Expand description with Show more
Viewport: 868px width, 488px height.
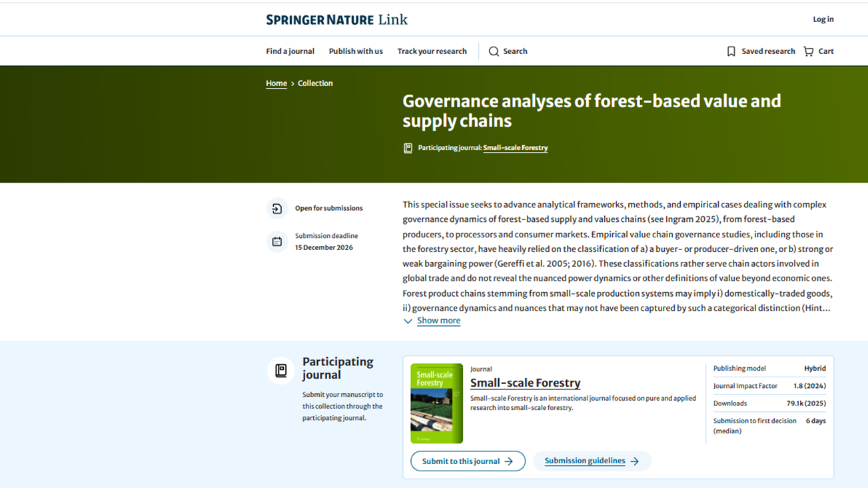(438, 321)
